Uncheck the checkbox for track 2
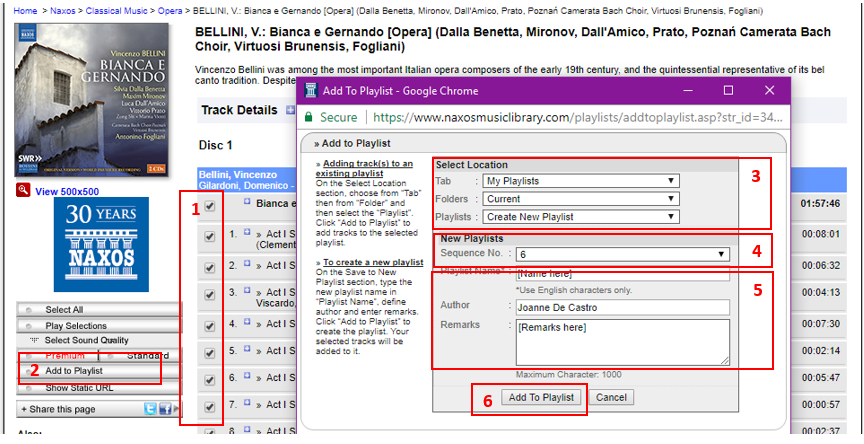 coord(209,268)
